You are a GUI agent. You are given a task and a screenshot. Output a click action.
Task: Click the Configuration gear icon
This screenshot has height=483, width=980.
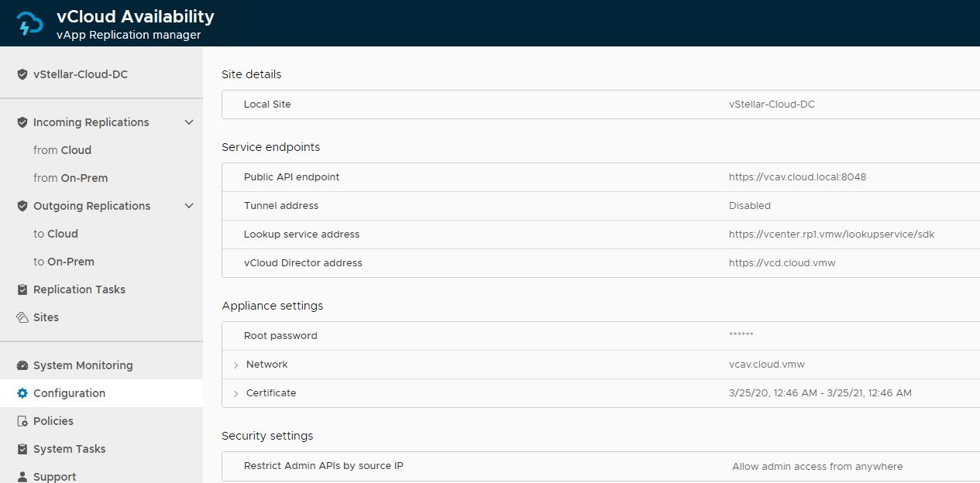click(22, 393)
